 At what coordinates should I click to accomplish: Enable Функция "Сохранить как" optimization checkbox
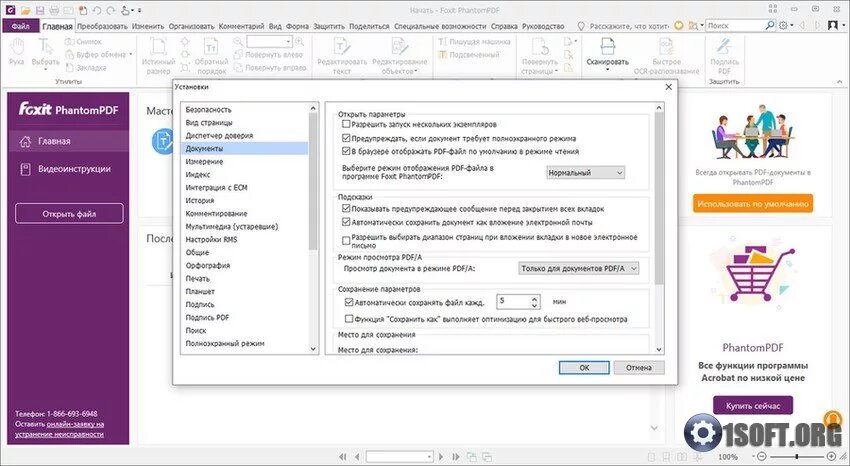coord(349,319)
